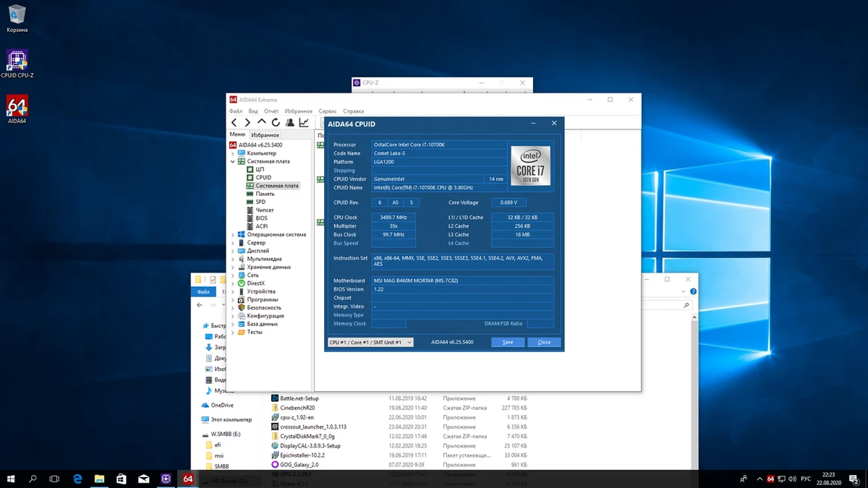Open the Mail app from the taskbar
This screenshot has height=488, width=868.
(x=144, y=479)
